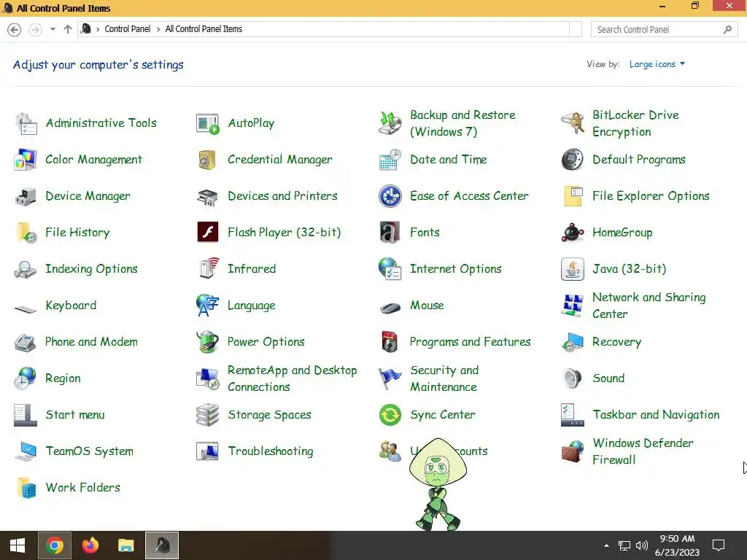This screenshot has width=747, height=560.
Task: Show hidden tray icons arrow
Action: point(606,545)
